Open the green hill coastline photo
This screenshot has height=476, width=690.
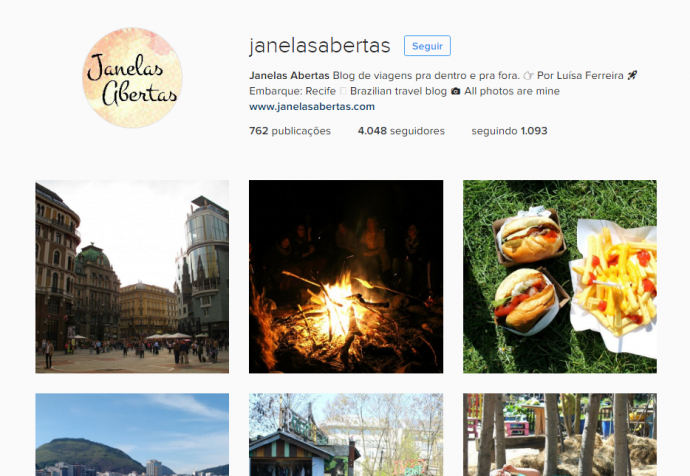[x=132, y=435]
